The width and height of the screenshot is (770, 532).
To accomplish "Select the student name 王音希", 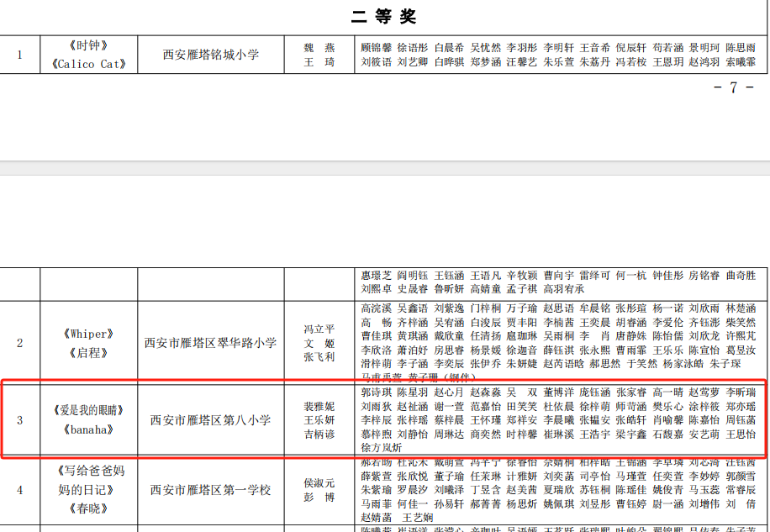I will pyautogui.click(x=594, y=48).
